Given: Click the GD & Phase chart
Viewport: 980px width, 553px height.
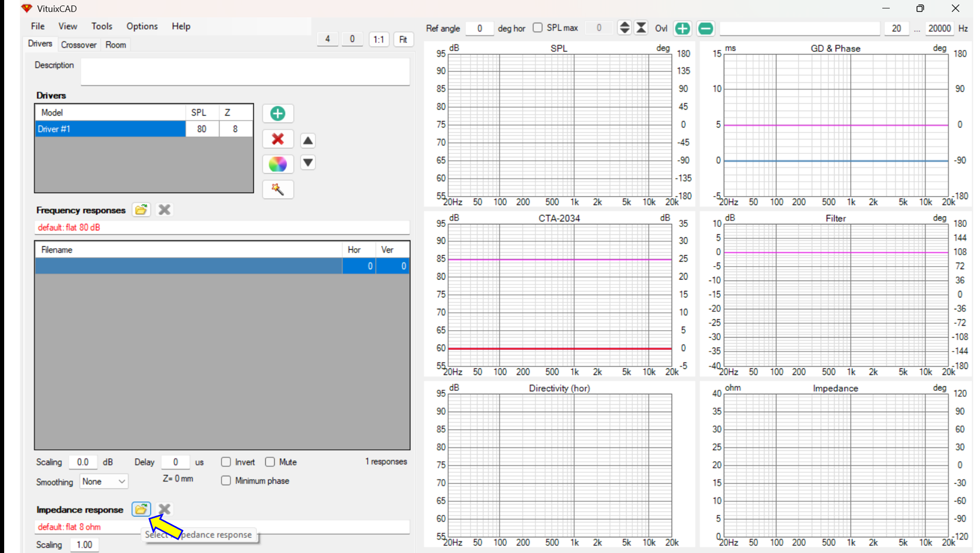Looking at the screenshot, I should coord(836,125).
